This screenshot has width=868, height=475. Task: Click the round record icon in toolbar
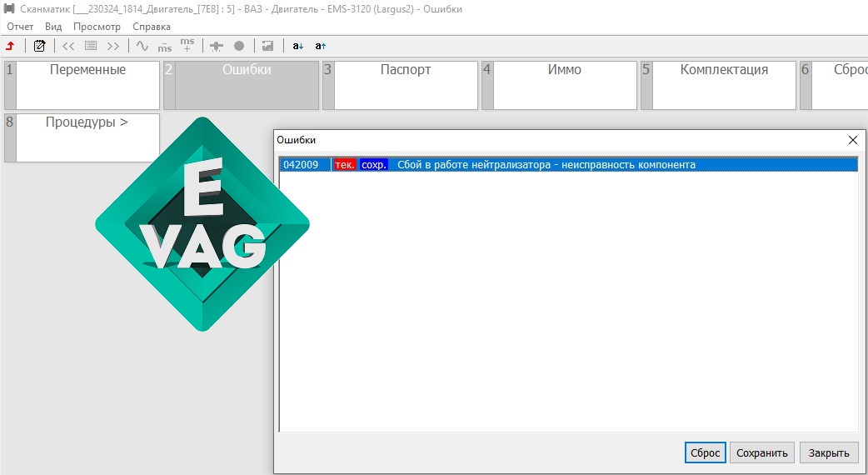click(238, 46)
